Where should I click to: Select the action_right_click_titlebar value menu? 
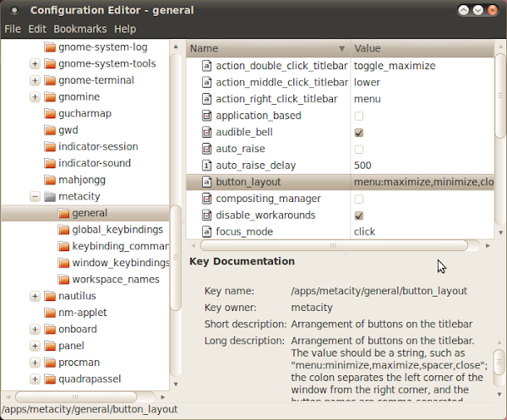point(367,99)
